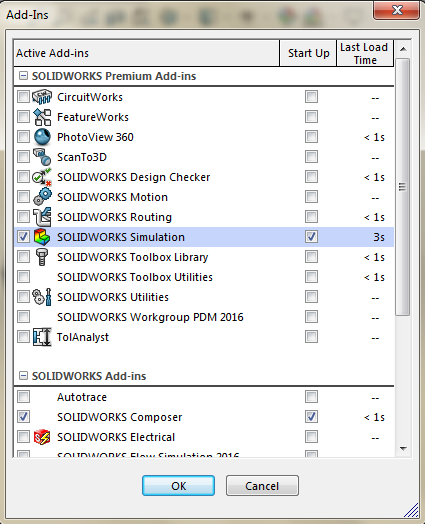Select the SOLIDWORKS Motion row text
This screenshot has height=524, width=425.
coord(112,197)
